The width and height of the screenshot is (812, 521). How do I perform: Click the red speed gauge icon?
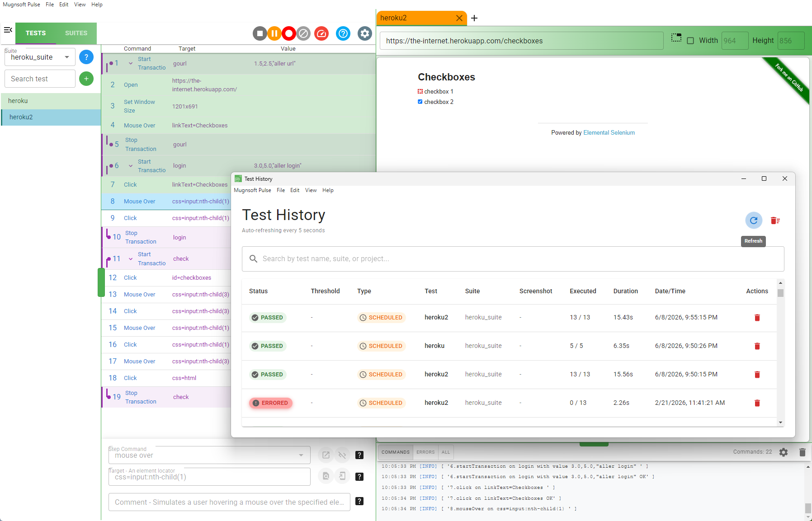(321, 33)
